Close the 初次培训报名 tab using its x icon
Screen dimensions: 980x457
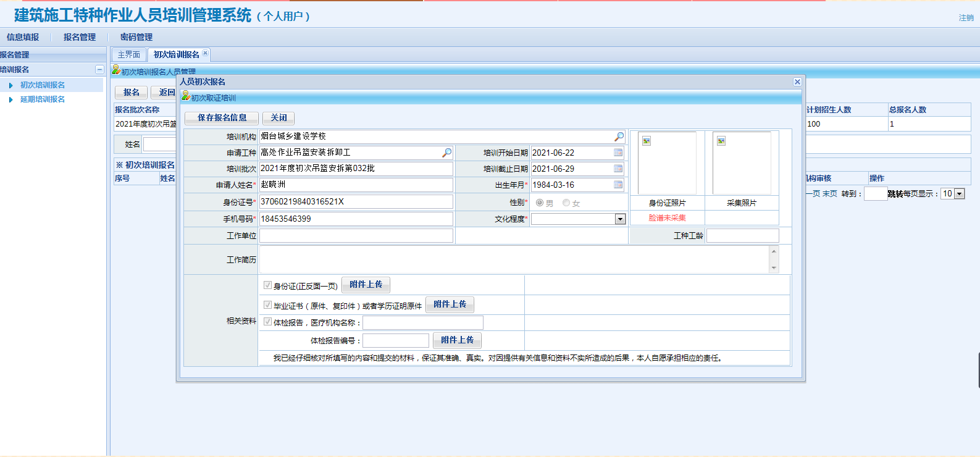206,53
